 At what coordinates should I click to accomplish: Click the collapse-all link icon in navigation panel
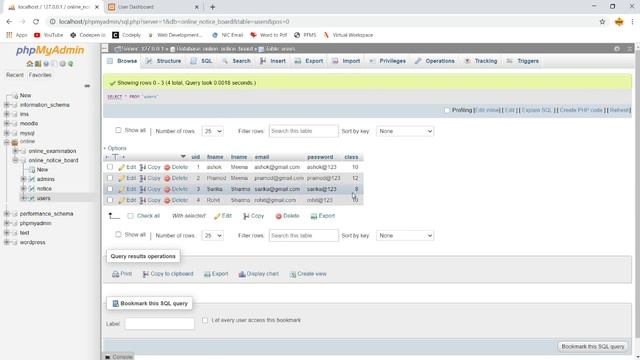point(87,86)
